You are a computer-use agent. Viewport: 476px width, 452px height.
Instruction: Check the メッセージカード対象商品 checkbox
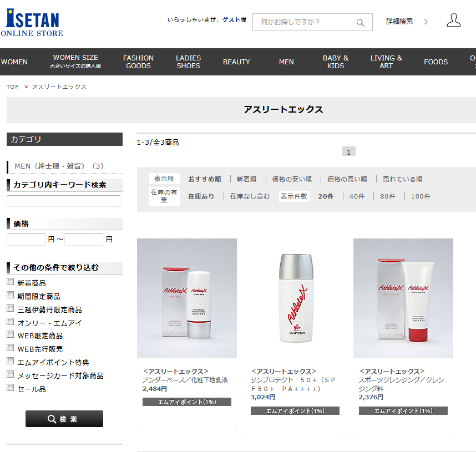coord(11,374)
